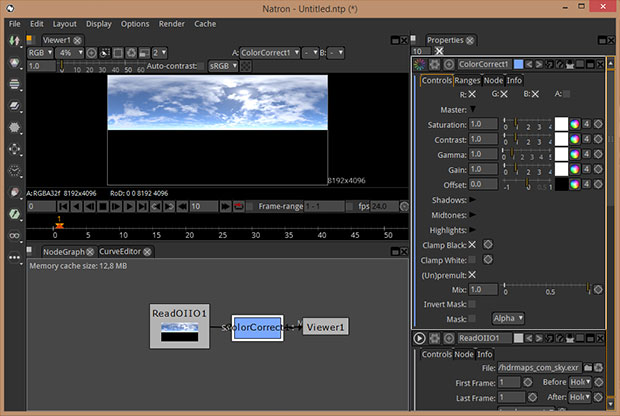Screen dimensions: 620x416
Task: Open the Layout menu
Action: (64, 24)
